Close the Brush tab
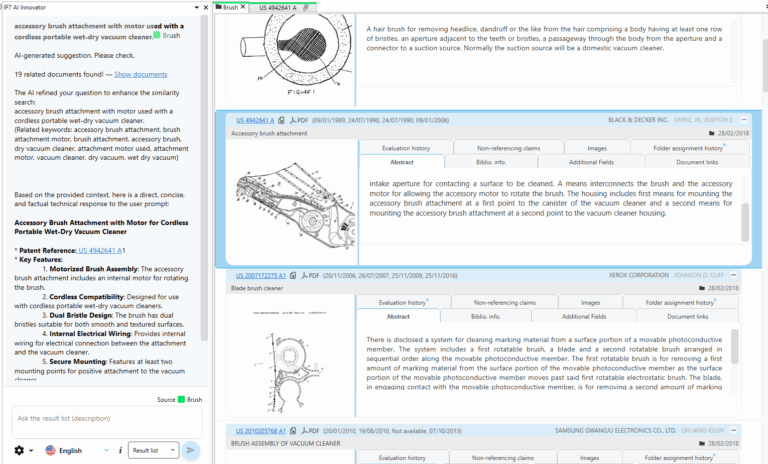This screenshot has height=464, width=768. coord(243,7)
